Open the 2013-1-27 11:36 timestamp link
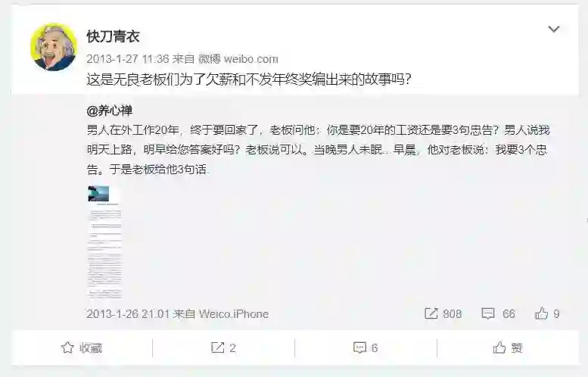The width and height of the screenshot is (588, 377). point(127,59)
